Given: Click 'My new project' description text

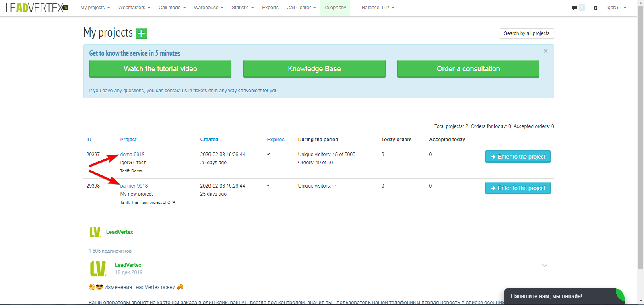Looking at the screenshot, I should 136,194.
